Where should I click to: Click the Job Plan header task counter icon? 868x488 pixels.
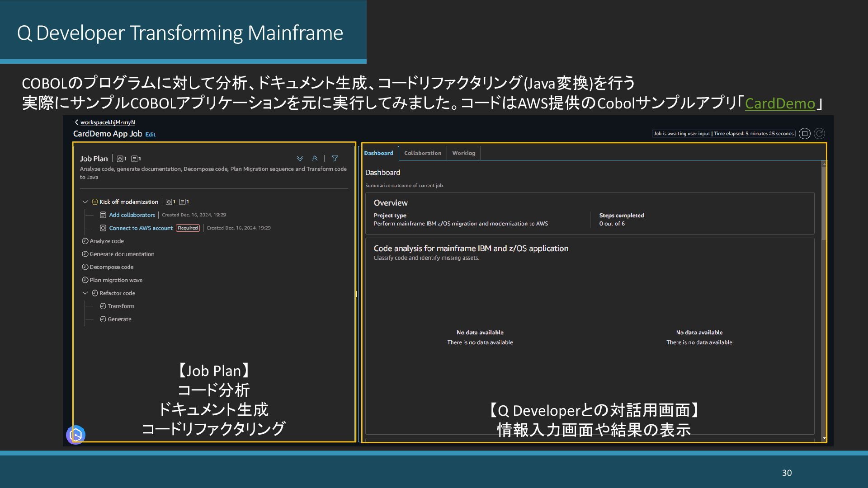point(120,159)
